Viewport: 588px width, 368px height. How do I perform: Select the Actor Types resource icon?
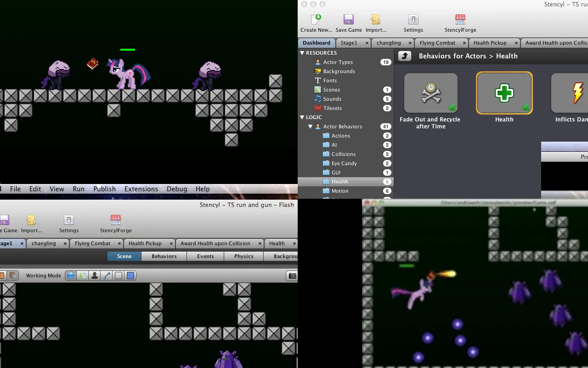click(317, 62)
